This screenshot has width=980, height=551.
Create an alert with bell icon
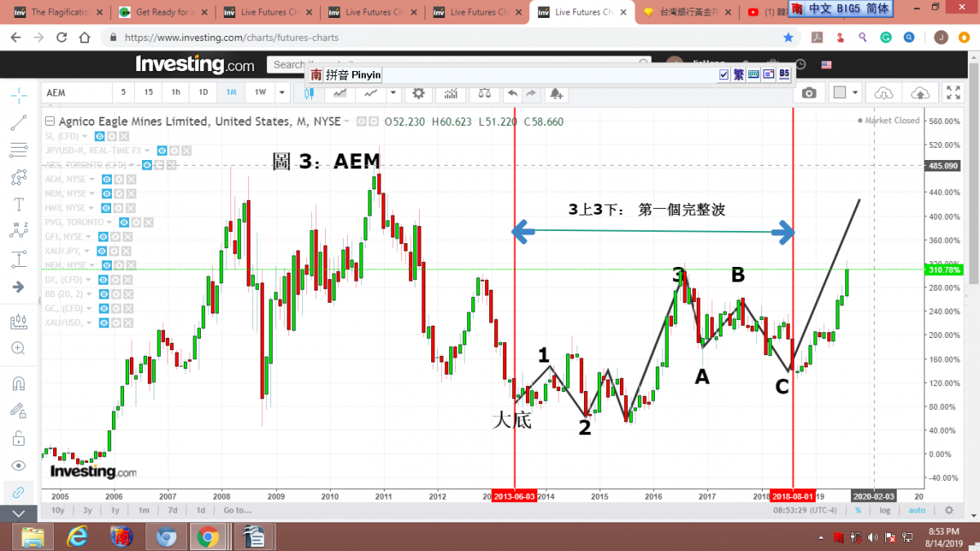[556, 93]
